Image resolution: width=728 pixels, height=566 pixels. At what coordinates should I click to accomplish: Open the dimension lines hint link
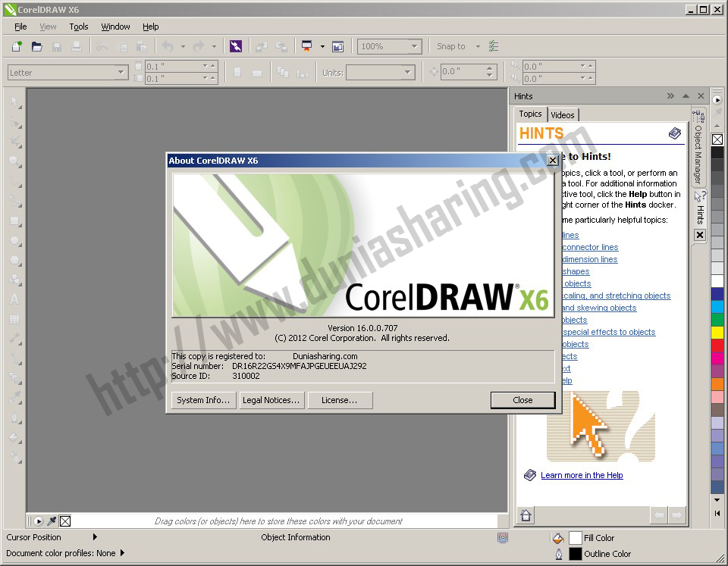(590, 259)
